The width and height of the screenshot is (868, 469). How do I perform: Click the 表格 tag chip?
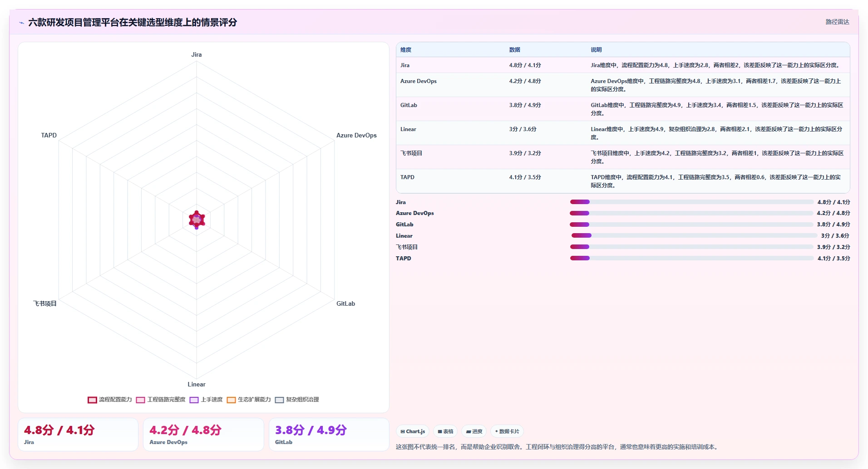[x=445, y=431]
